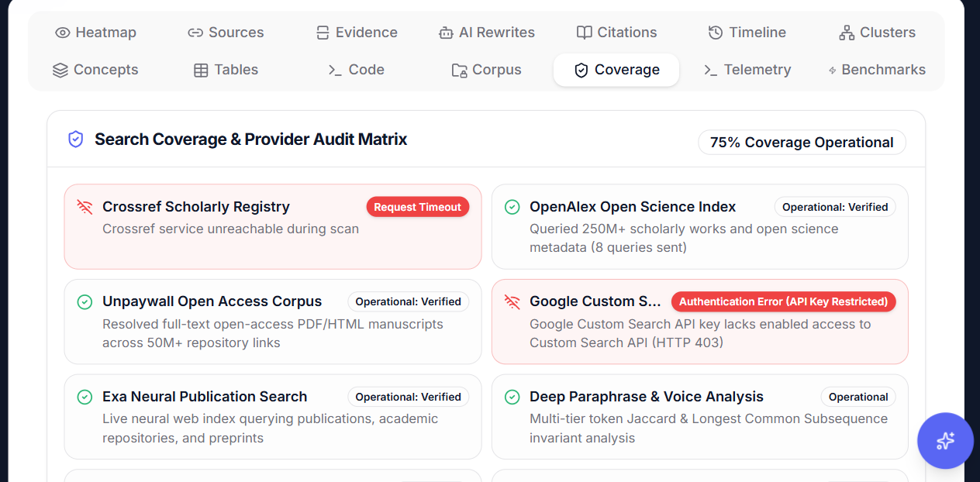Click 'Crossref service unreachable during scan' text
This screenshot has height=482, width=980.
[x=230, y=229]
